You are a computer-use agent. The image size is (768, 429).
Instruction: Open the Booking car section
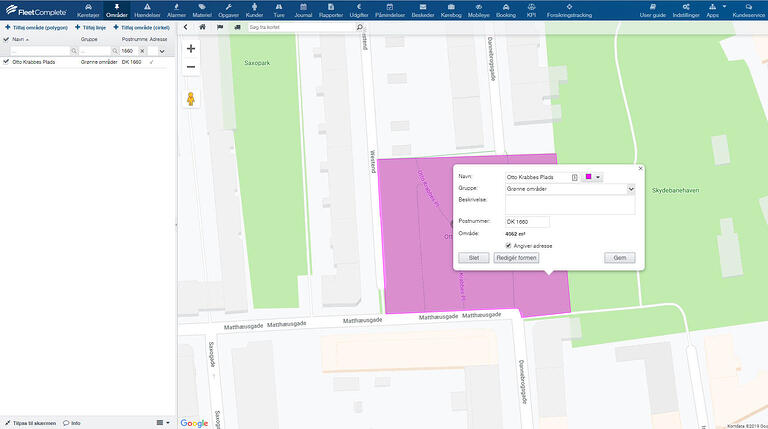[x=506, y=10]
